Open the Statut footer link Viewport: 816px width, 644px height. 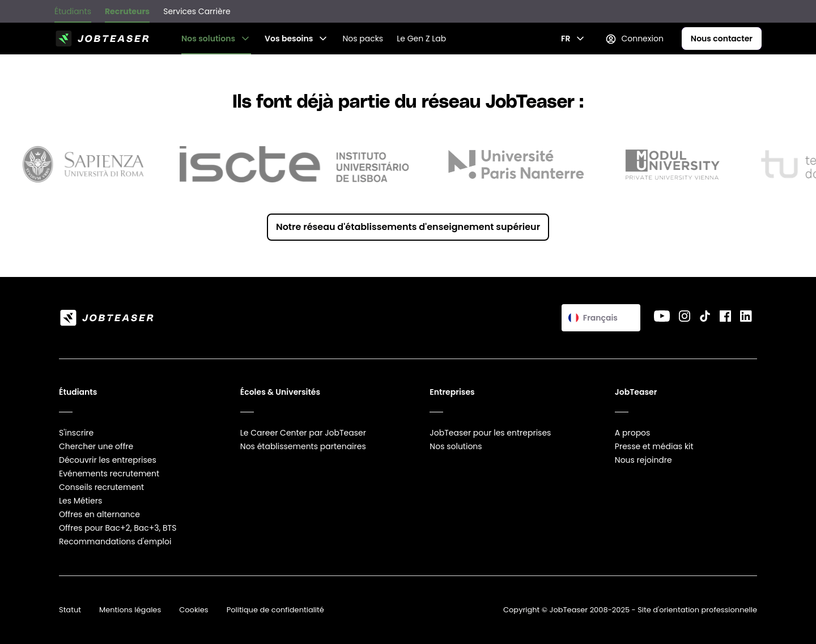[x=70, y=610]
